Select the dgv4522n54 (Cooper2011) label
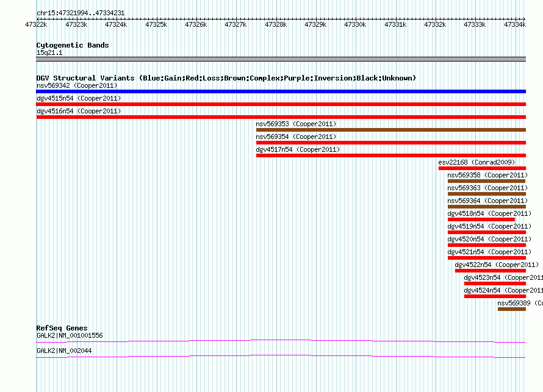Screen dimensions: 543x392 click(x=497, y=265)
